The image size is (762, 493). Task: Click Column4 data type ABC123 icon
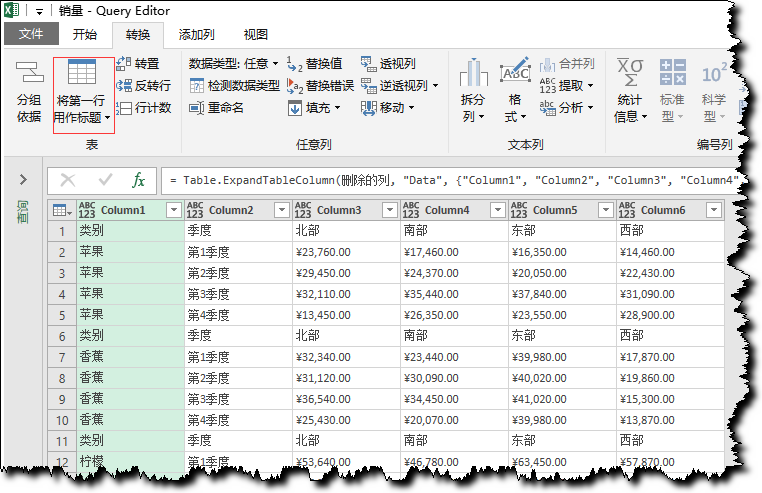(x=411, y=210)
